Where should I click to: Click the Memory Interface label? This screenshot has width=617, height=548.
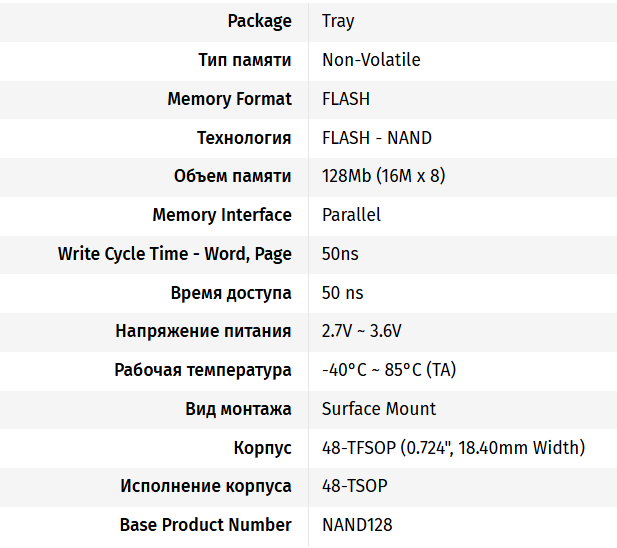point(222,215)
